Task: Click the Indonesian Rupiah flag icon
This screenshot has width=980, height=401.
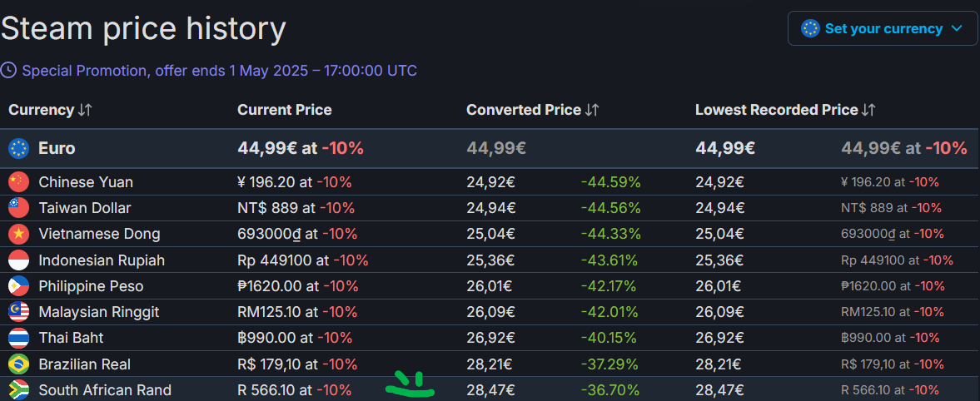Action: (18, 260)
